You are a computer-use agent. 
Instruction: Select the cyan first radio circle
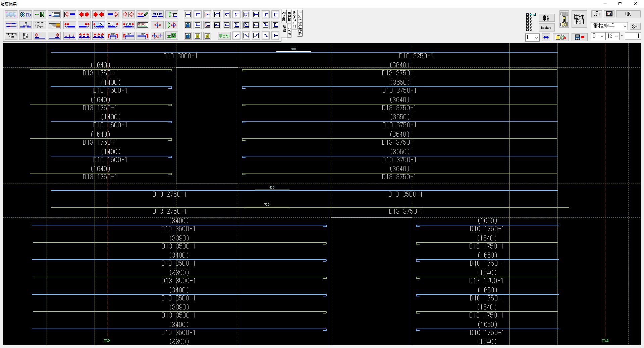click(x=531, y=14)
